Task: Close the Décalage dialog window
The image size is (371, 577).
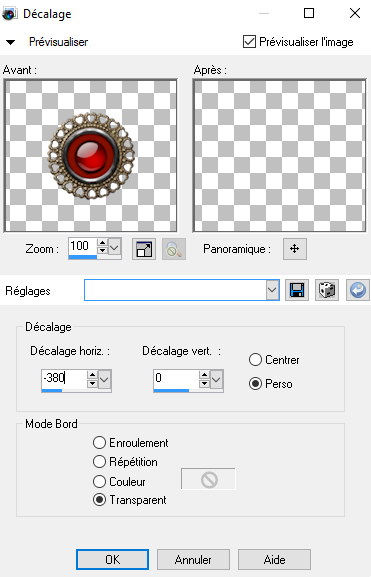Action: tap(355, 13)
